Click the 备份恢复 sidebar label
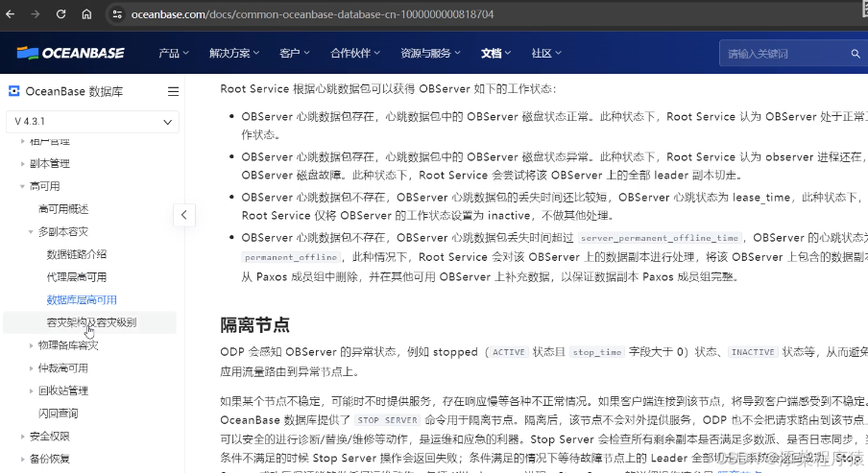This screenshot has width=868, height=473. (49, 459)
